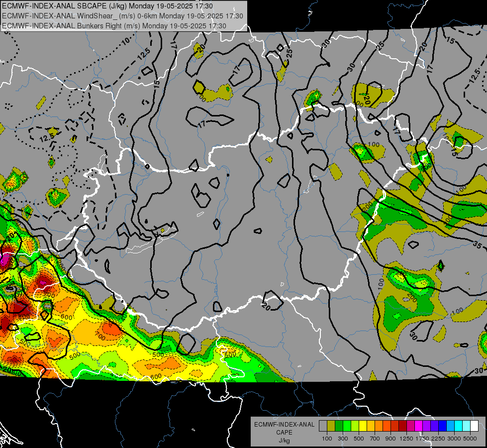Click the dark green legend swatch before 300
The height and width of the screenshot is (448, 487).
click(339, 426)
